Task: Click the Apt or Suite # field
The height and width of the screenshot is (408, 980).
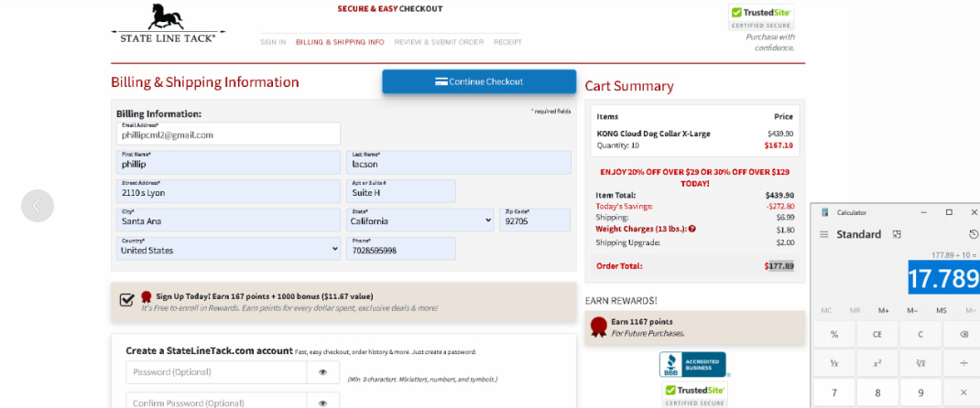Action: tap(401, 191)
